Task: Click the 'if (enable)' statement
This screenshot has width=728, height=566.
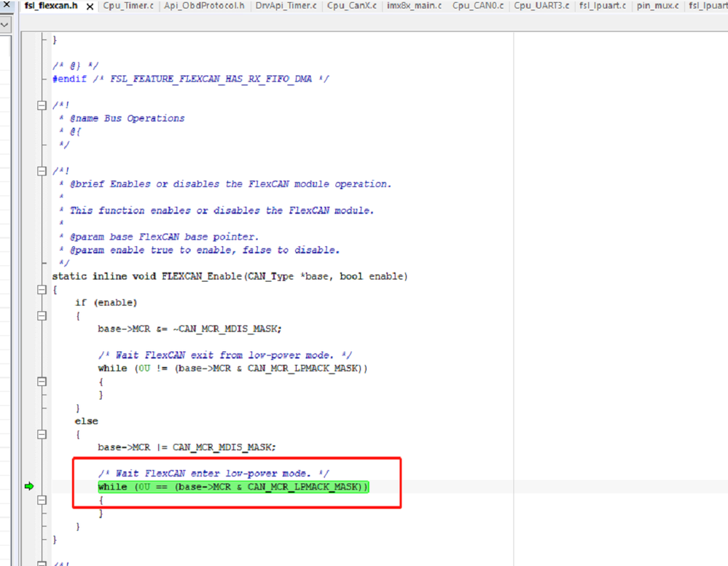Action: pyautogui.click(x=106, y=302)
